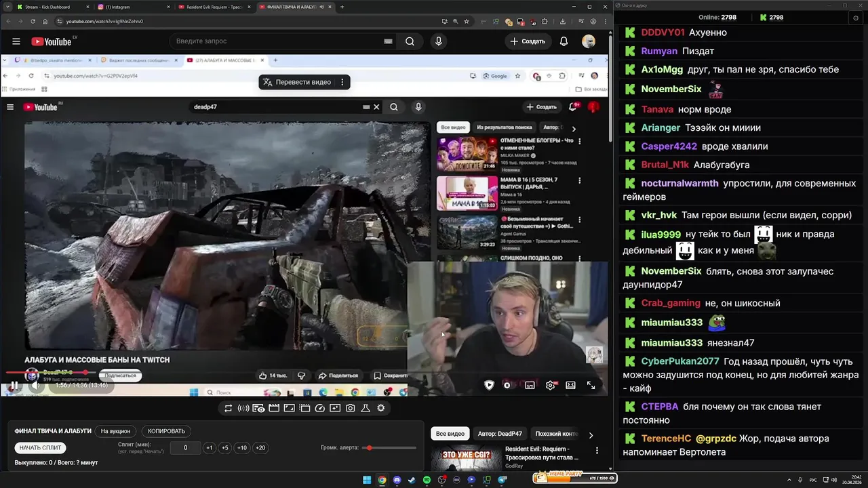Open the YouTube account avatar menu

click(x=589, y=41)
